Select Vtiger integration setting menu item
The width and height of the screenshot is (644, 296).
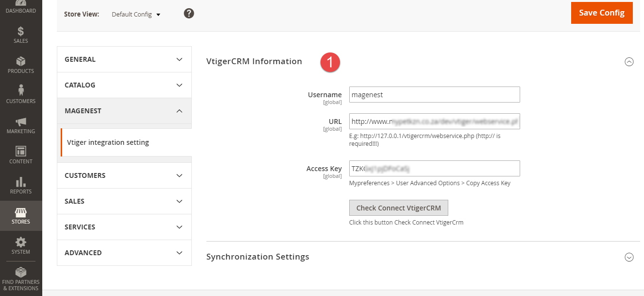(x=108, y=142)
